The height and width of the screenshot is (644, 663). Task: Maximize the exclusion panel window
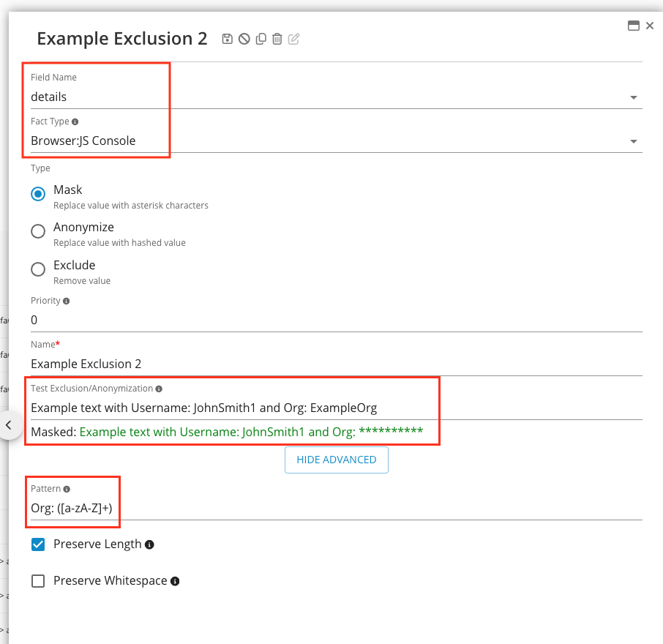coord(634,25)
